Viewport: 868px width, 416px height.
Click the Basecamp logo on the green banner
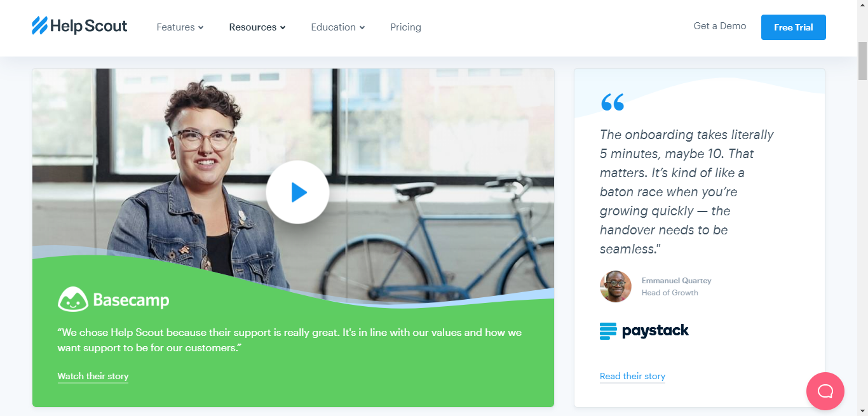coord(114,299)
